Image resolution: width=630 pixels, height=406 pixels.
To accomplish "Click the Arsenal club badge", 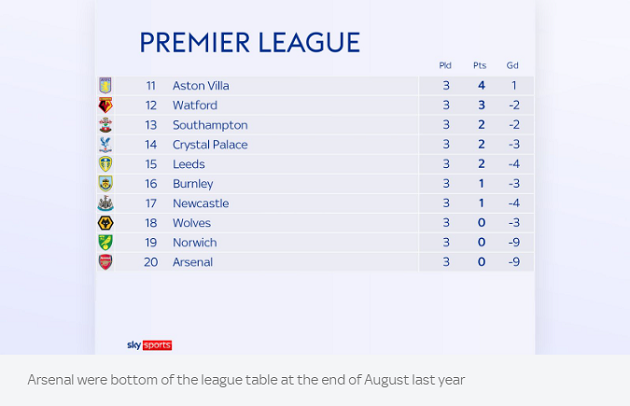I will click(x=105, y=262).
